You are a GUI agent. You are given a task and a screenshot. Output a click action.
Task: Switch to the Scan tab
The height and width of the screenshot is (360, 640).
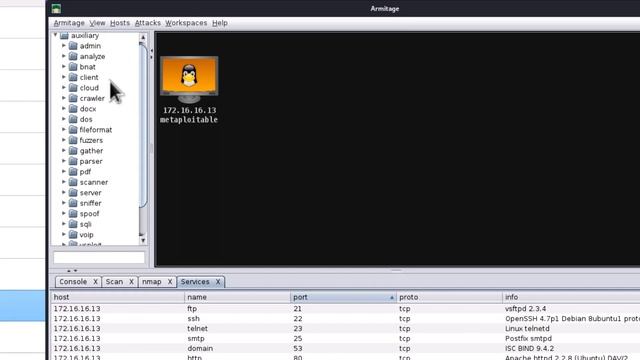coord(114,282)
